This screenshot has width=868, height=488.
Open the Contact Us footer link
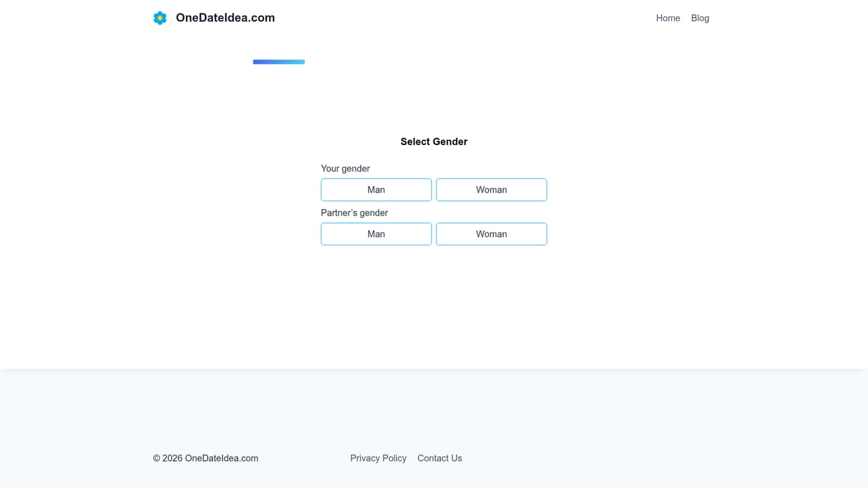(439, 458)
